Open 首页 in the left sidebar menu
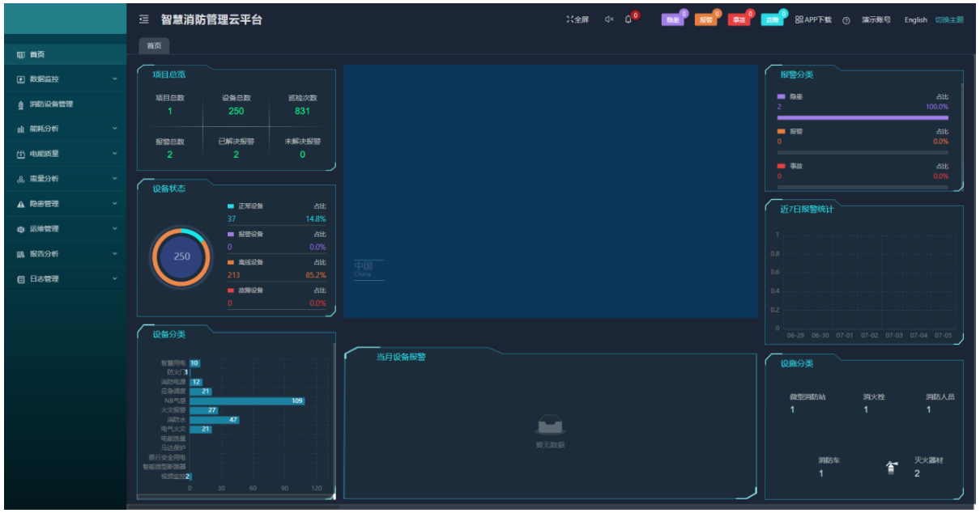Viewport: 980px width, 513px height. [x=36, y=54]
